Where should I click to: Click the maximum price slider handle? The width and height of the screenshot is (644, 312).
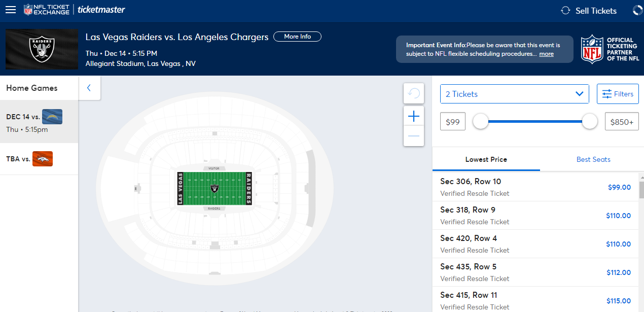point(589,121)
